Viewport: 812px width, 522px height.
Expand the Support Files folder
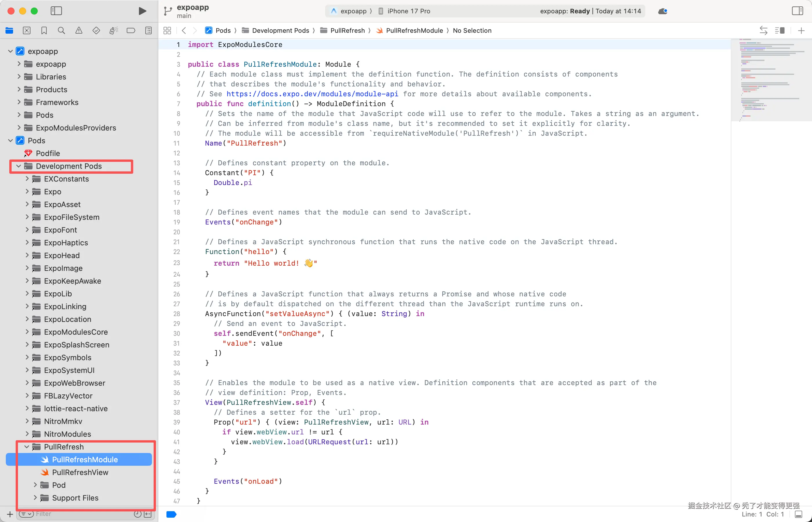point(35,498)
